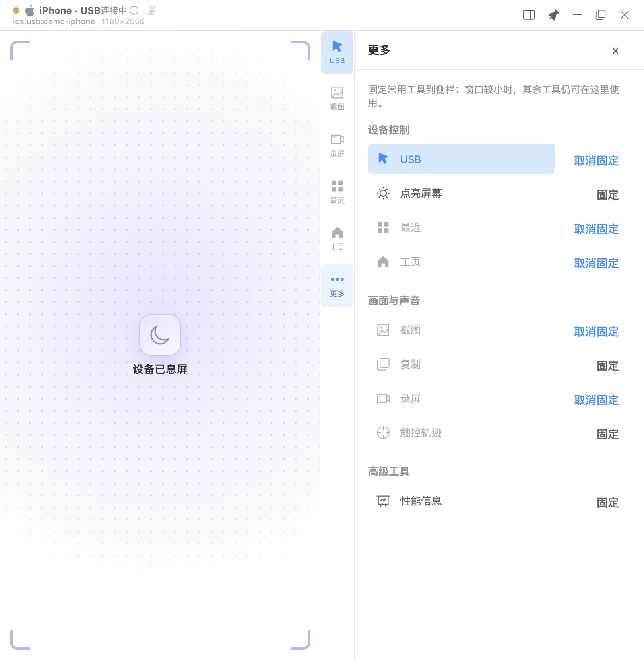Enable 触控轨迹 touch trace tool
The width and height of the screenshot is (644, 660).
[x=462, y=433]
